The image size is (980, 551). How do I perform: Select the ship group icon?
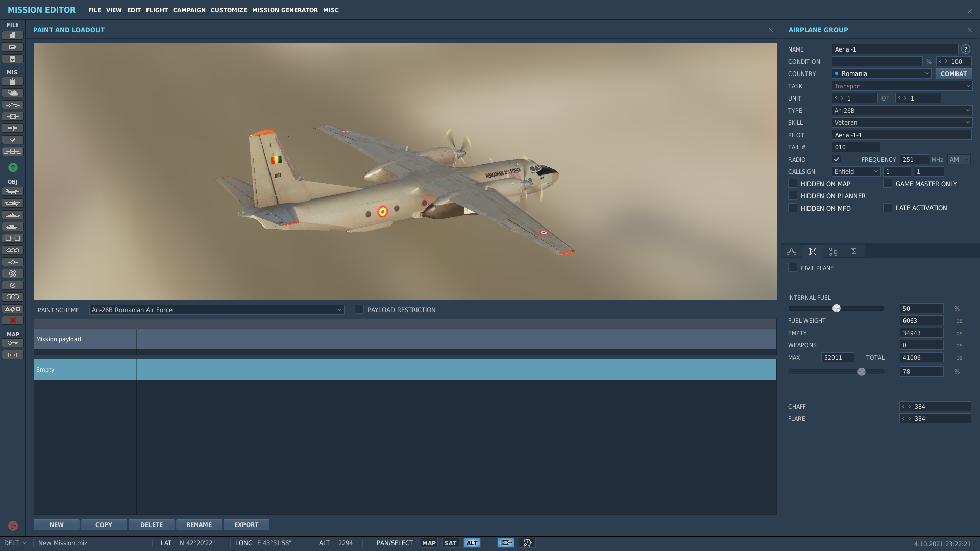coord(13,215)
